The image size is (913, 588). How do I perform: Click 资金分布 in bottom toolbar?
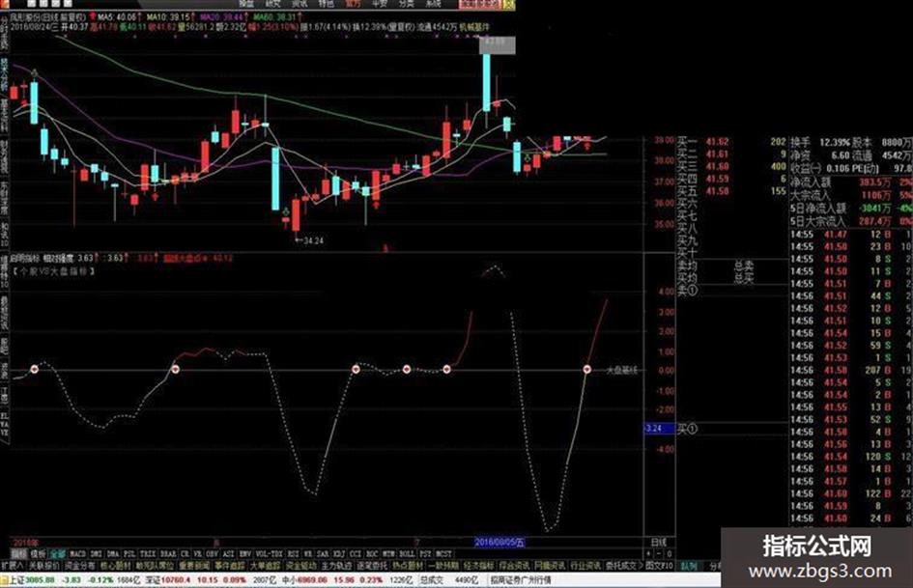pos(80,565)
